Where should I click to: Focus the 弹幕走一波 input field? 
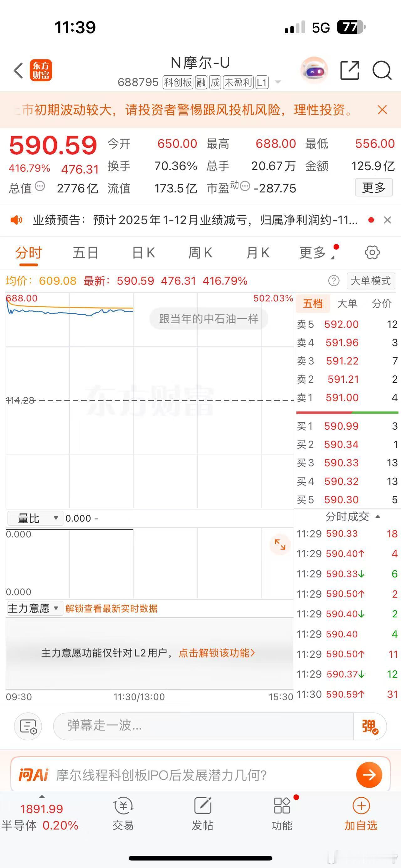click(x=203, y=727)
